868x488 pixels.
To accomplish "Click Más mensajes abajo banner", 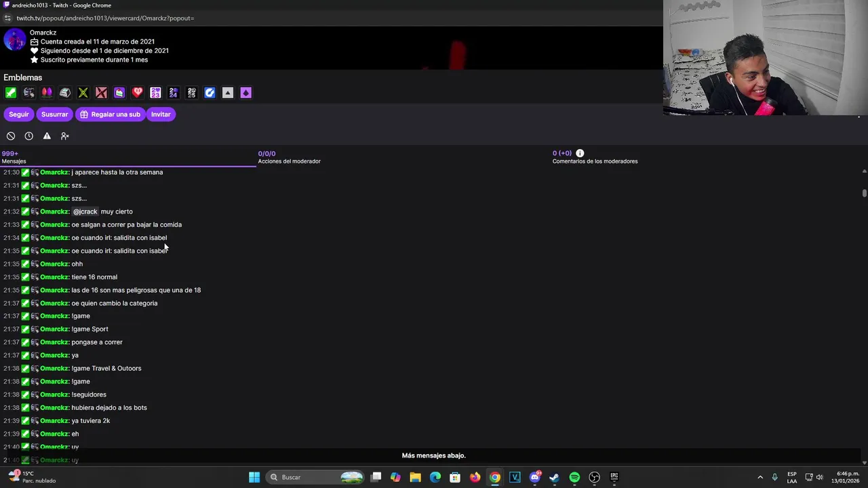I will point(433,455).
